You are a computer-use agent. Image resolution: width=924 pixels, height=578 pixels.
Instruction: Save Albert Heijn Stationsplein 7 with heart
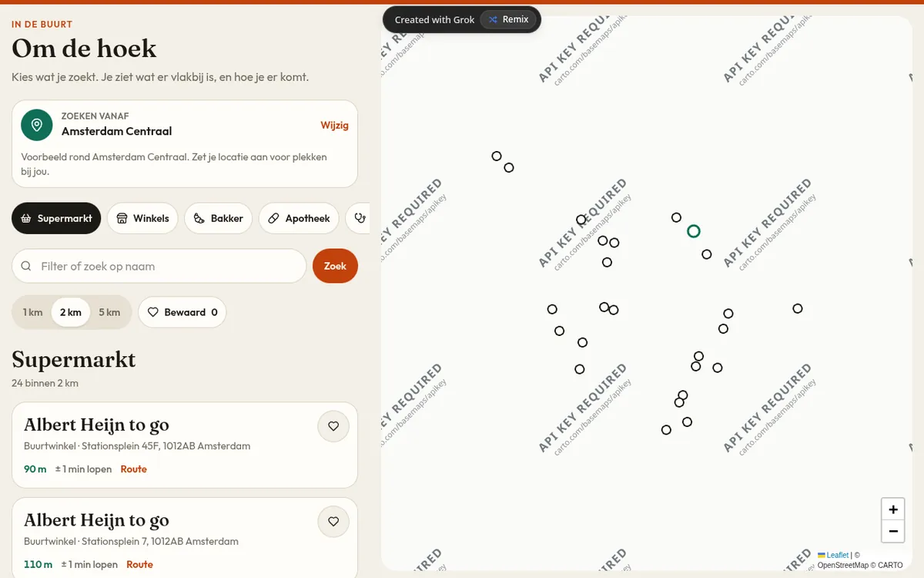(333, 522)
